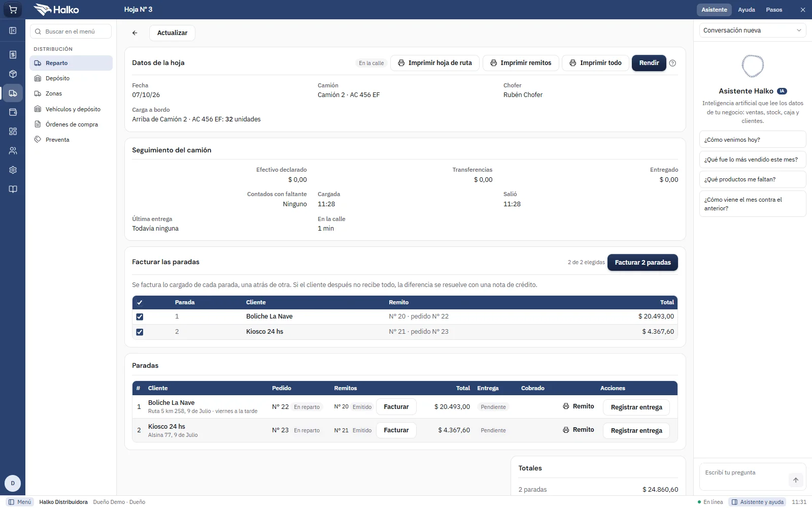812x508 pixels.
Task: Open the sales receipt icon in the left rail
Action: (x=13, y=55)
